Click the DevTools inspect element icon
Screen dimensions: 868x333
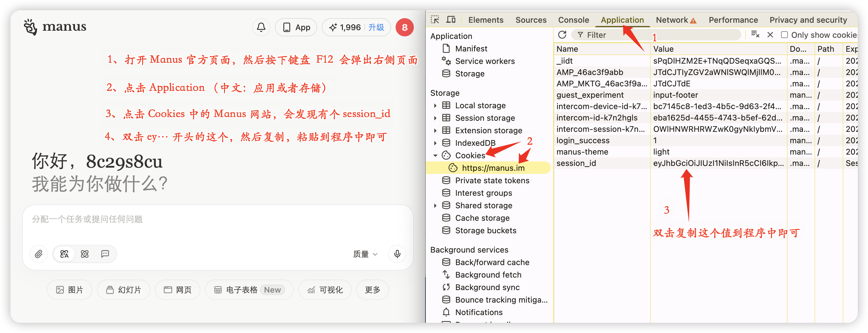pos(435,20)
